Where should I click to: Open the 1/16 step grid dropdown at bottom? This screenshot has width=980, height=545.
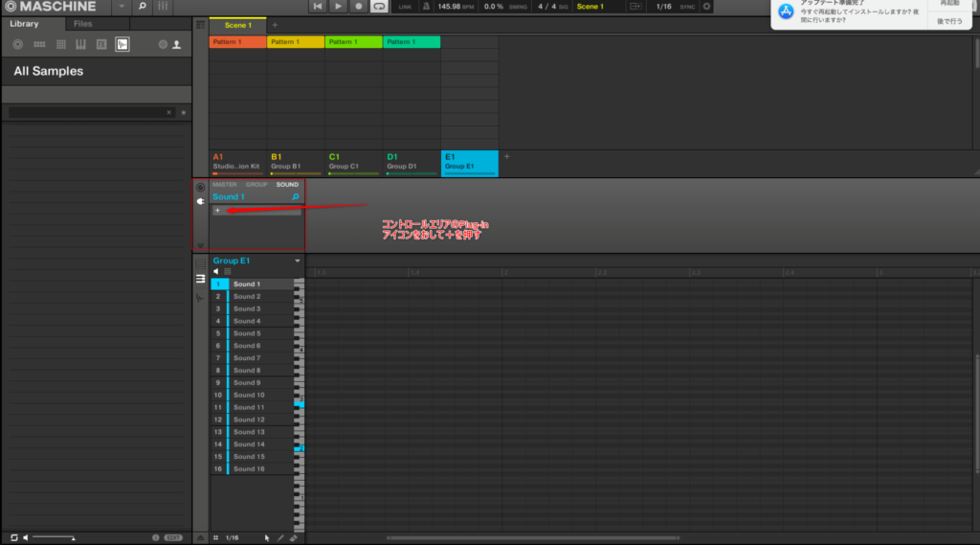click(x=232, y=537)
